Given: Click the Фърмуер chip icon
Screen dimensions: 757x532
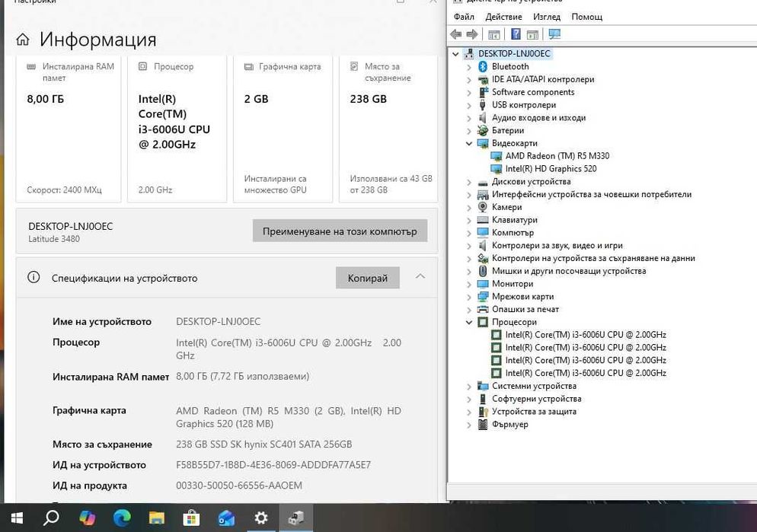Looking at the screenshot, I should (483, 425).
